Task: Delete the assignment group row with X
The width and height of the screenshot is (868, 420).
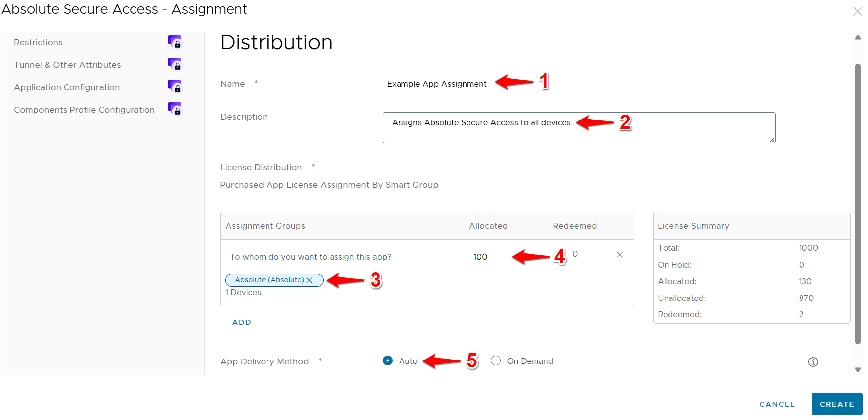Action: pyautogui.click(x=620, y=255)
